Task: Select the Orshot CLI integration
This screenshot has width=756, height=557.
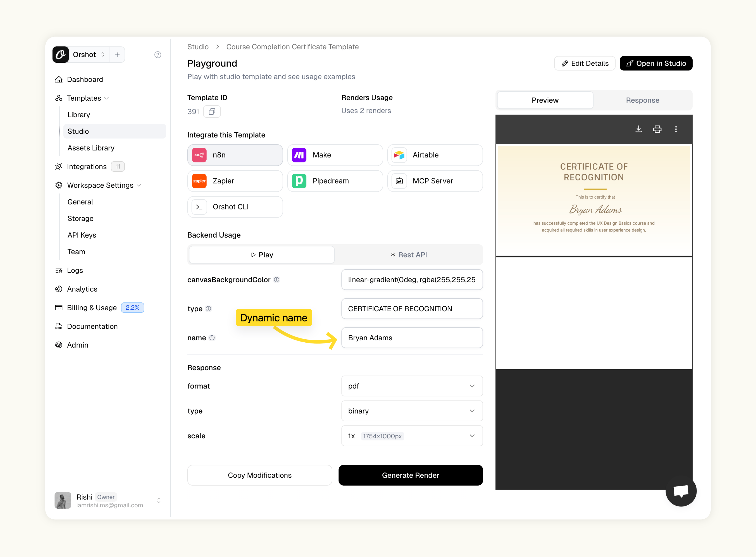Action: click(235, 207)
